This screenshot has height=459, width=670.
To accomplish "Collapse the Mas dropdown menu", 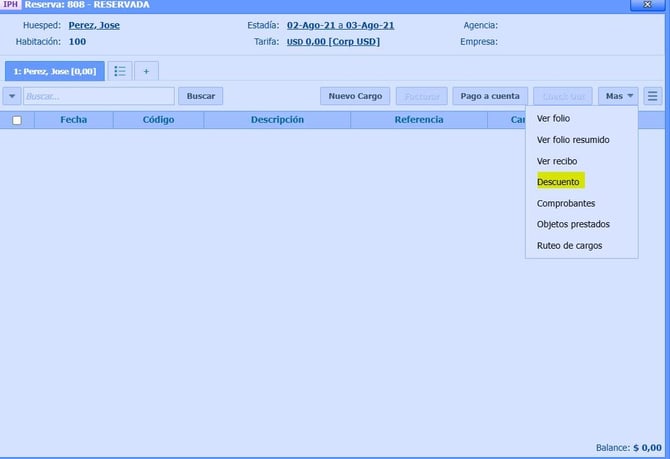I will (x=618, y=96).
